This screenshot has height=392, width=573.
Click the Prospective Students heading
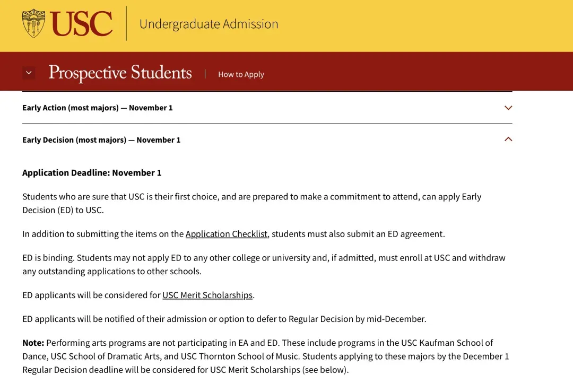pyautogui.click(x=120, y=72)
